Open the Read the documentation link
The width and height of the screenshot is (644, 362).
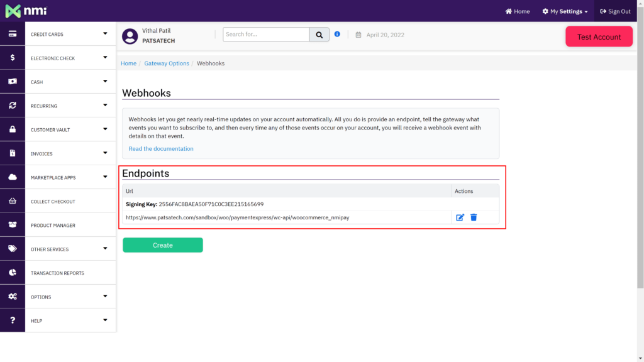(161, 149)
